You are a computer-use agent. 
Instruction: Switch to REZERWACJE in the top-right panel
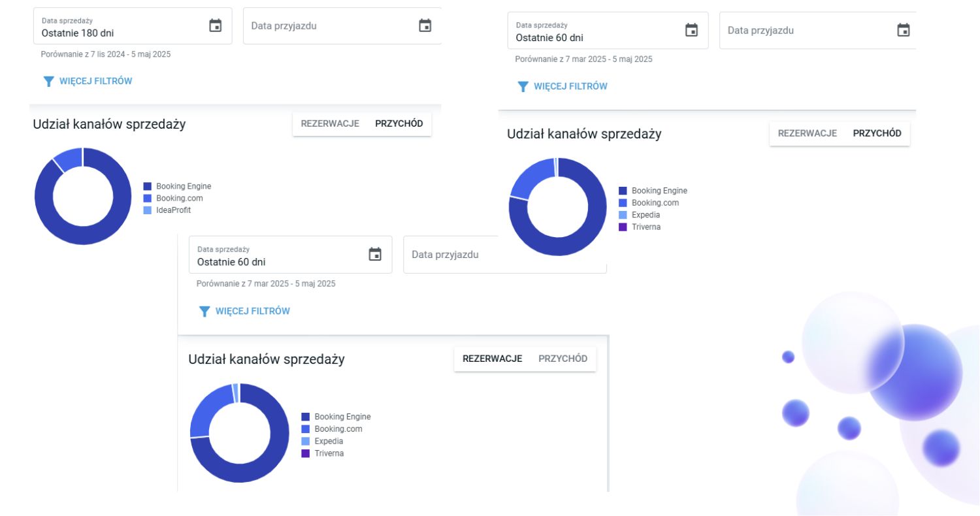click(x=808, y=133)
